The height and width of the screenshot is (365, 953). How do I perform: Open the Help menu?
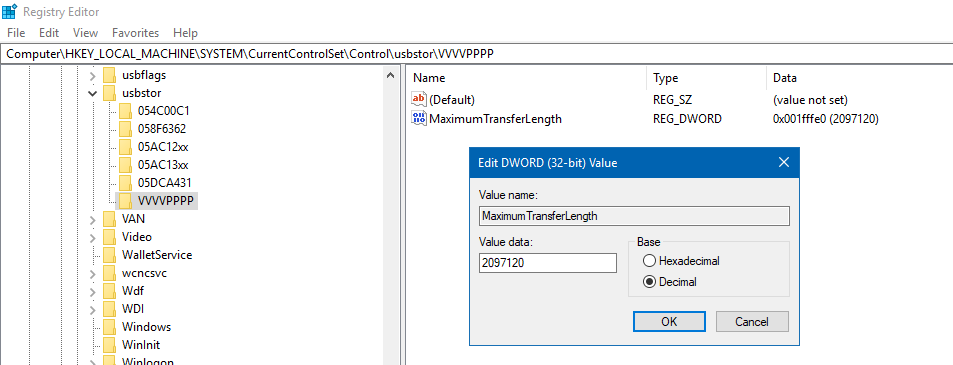click(x=185, y=33)
